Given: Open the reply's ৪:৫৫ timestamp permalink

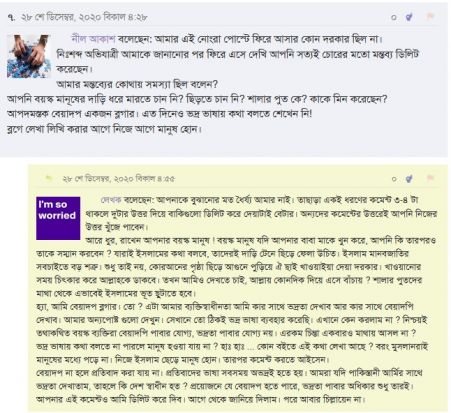Looking at the screenshot, I should tap(118, 179).
